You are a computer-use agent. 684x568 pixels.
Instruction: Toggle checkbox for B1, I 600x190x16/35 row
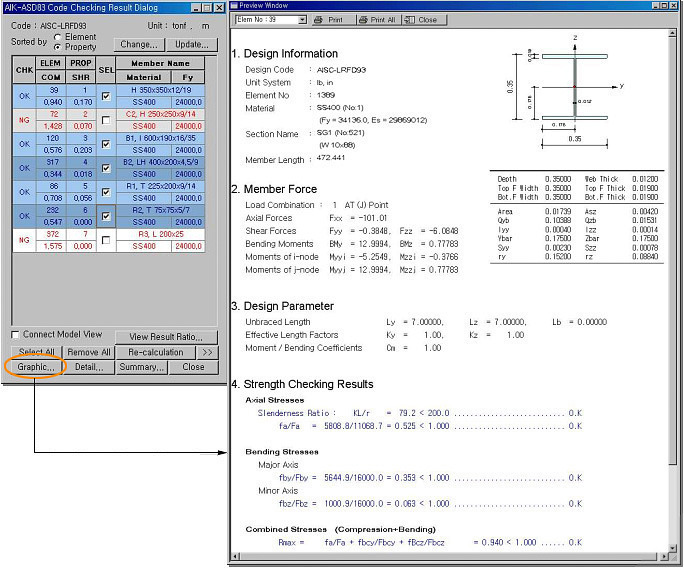pyautogui.click(x=106, y=144)
